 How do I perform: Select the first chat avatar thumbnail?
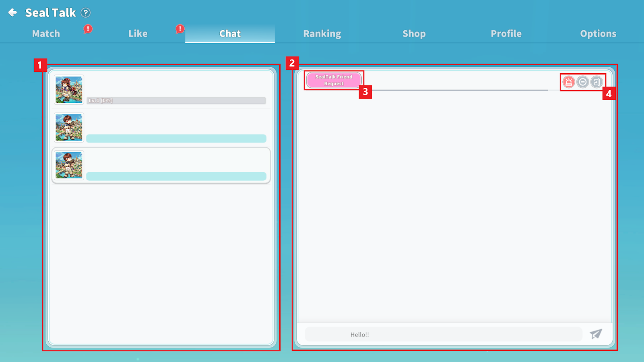coord(69,89)
